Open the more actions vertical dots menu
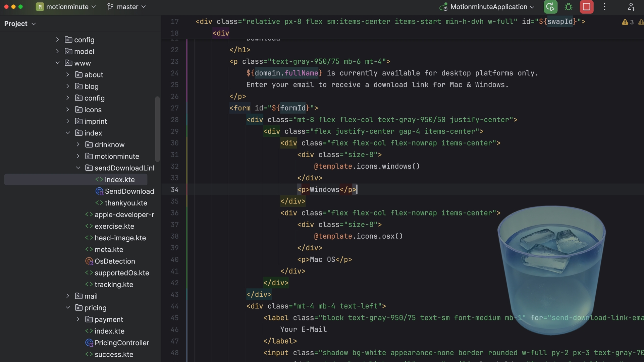Screen dimensions: 644x362 pos(605,7)
